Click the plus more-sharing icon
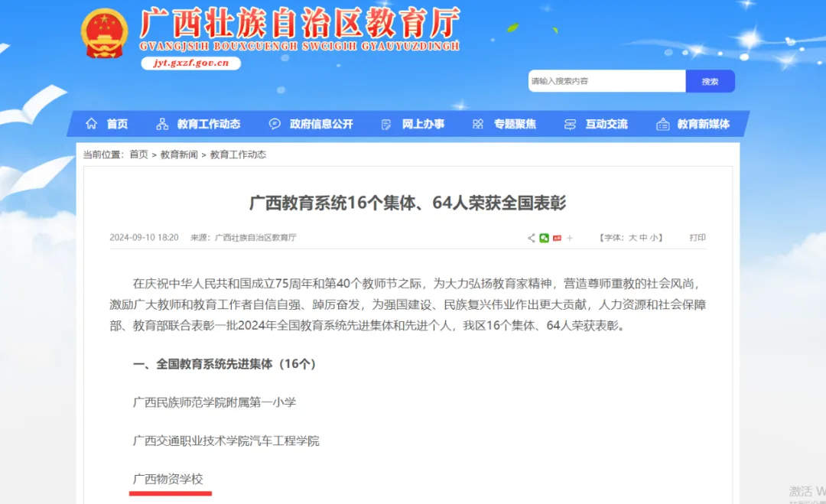The image size is (826, 504). pos(570,238)
